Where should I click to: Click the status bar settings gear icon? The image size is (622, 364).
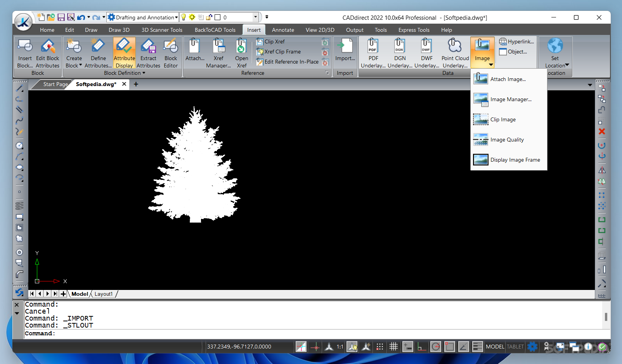[x=532, y=347]
